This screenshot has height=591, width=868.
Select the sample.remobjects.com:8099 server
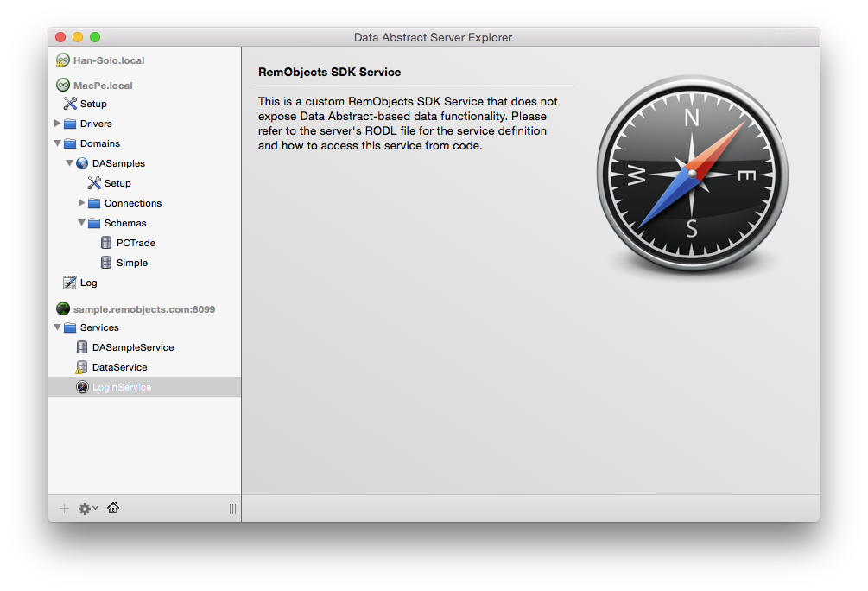143,308
